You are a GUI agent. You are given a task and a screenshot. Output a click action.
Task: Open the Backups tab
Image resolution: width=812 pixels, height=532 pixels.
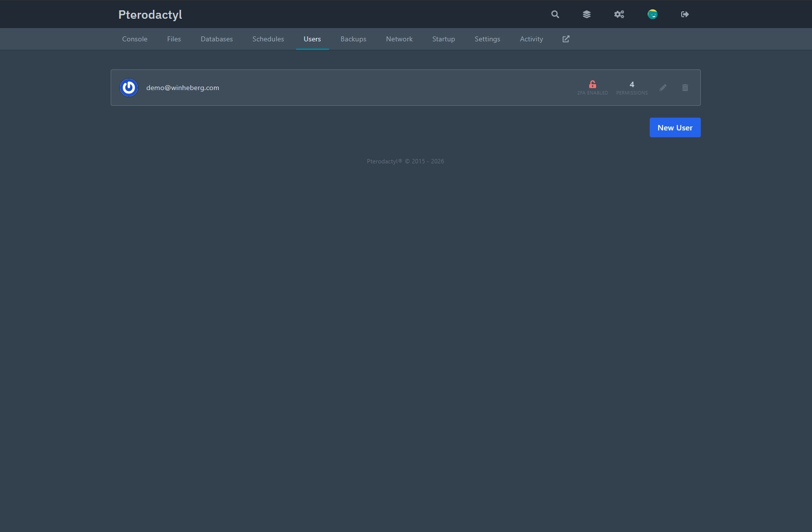[x=354, y=39]
